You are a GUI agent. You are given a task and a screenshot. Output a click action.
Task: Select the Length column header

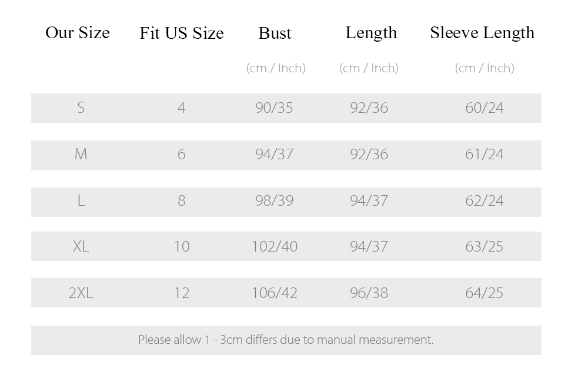(x=371, y=34)
